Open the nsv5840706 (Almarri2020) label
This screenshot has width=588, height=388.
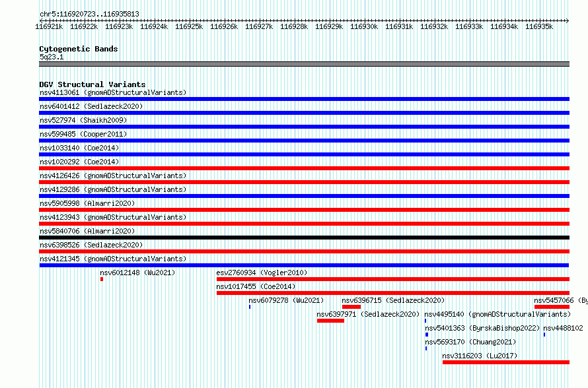pyautogui.click(x=87, y=231)
